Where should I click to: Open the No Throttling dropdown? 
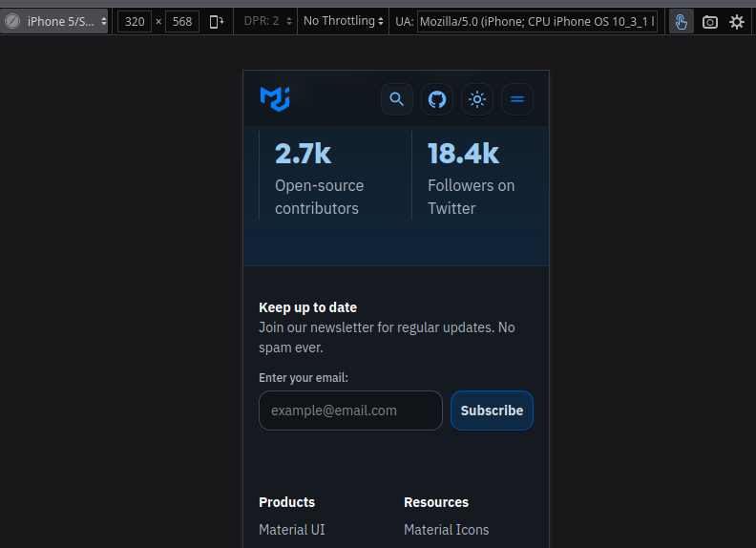(344, 21)
